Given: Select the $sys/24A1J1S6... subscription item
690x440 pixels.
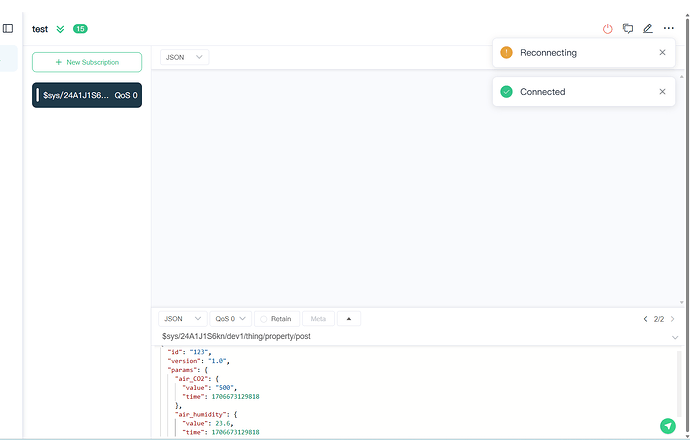Looking at the screenshot, I should (x=87, y=96).
